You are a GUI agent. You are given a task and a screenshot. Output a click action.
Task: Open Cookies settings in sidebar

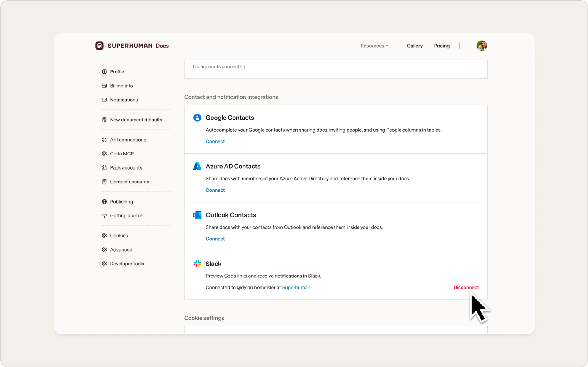pos(119,236)
